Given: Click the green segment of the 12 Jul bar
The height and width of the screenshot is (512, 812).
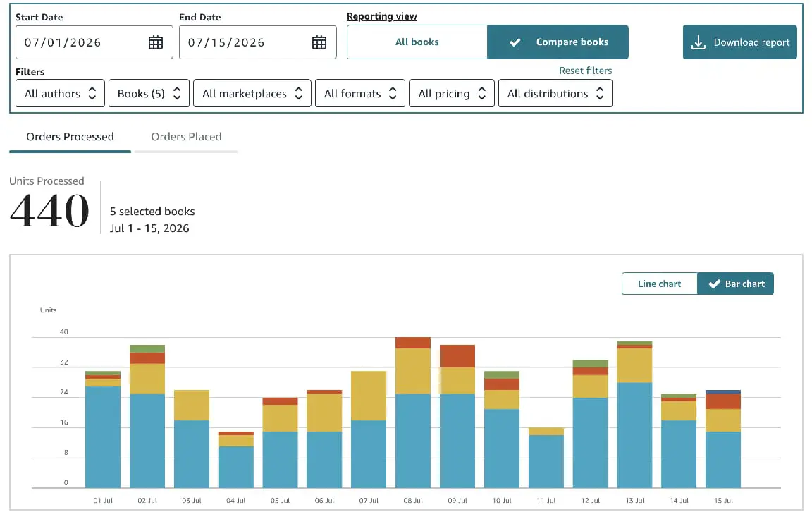Looking at the screenshot, I should tap(591, 363).
